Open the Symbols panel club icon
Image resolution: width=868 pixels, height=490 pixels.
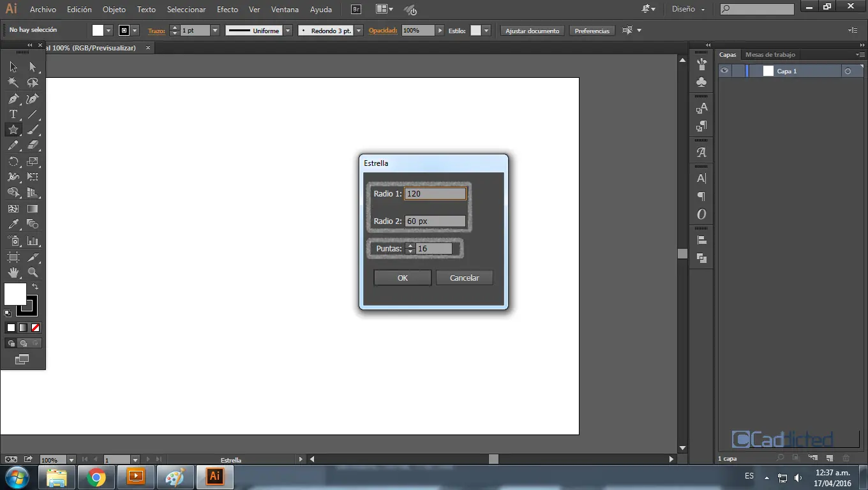tap(701, 82)
